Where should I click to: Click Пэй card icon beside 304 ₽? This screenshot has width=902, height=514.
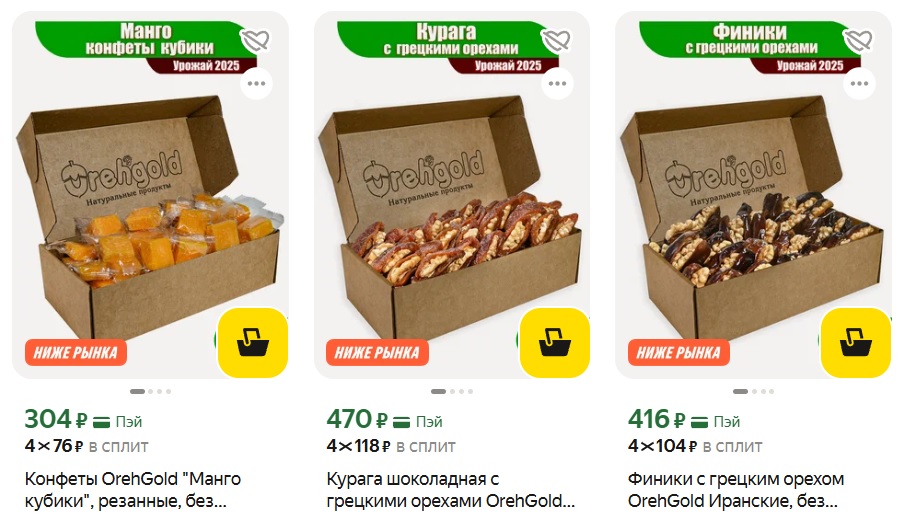coord(101,422)
